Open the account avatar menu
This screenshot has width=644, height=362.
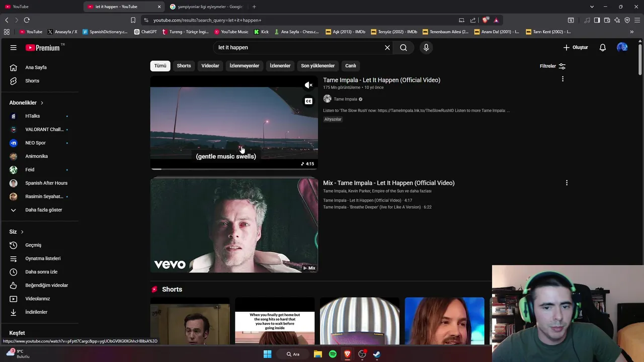(x=622, y=47)
